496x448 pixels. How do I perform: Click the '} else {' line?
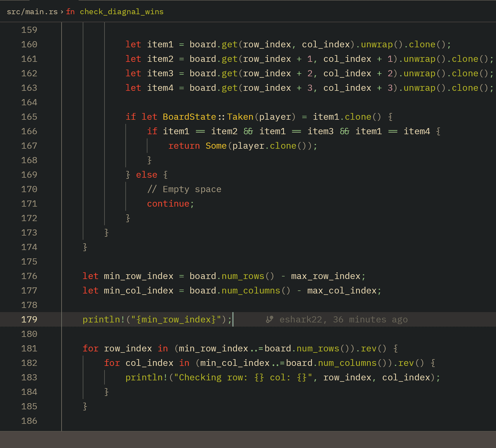click(147, 175)
